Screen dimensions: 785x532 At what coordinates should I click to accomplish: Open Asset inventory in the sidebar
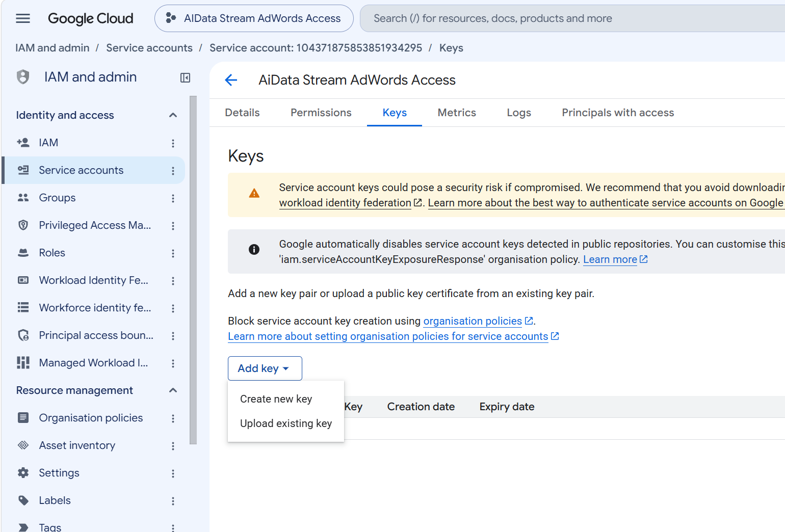(x=77, y=445)
